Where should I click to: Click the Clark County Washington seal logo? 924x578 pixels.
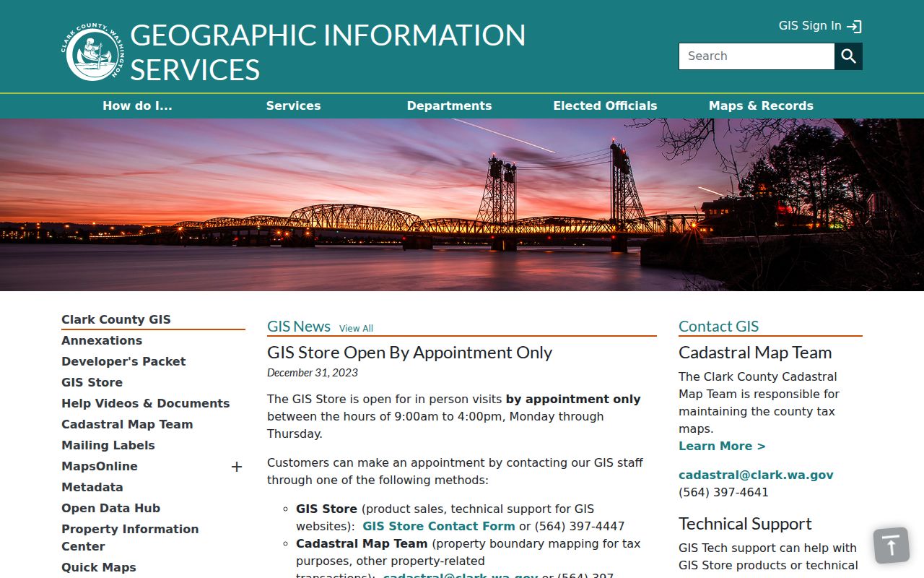(x=92, y=53)
